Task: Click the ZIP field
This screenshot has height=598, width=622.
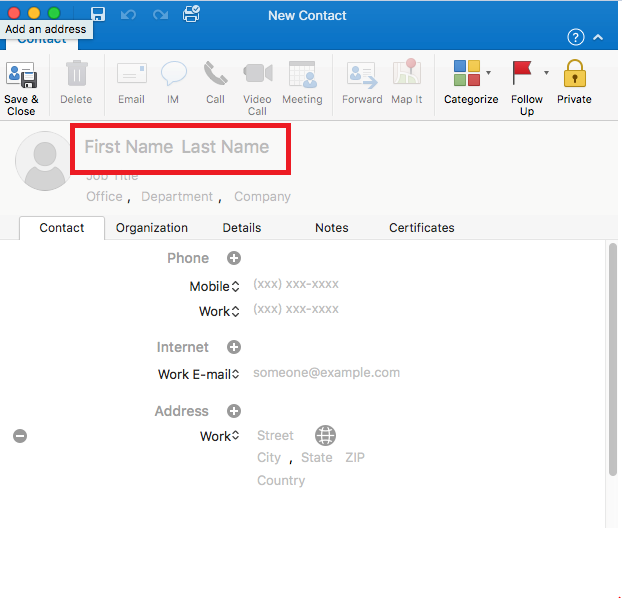Action: point(355,458)
